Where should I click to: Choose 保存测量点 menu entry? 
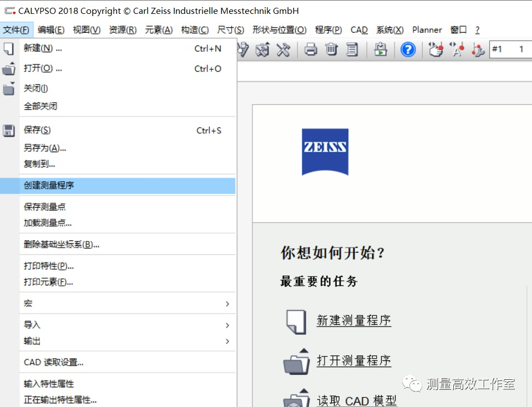118,207
